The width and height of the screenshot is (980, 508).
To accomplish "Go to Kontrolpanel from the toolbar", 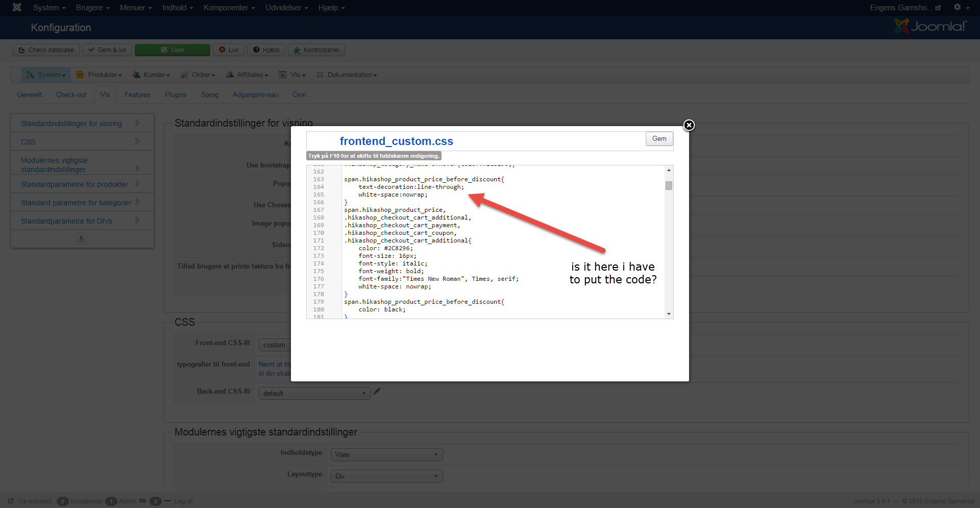I will click(x=316, y=50).
